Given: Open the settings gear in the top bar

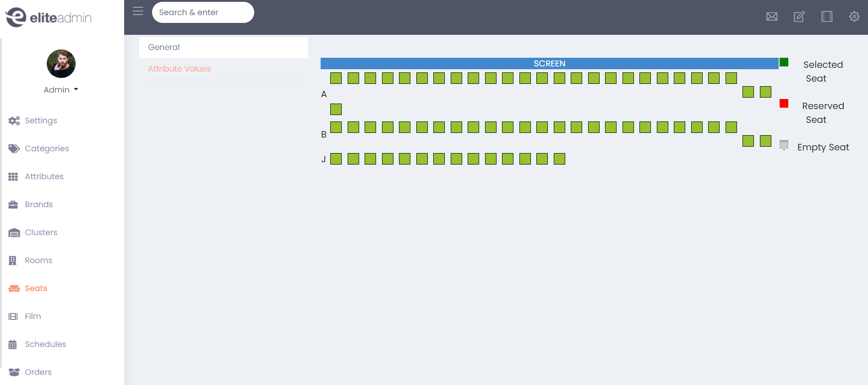Looking at the screenshot, I should point(854,16).
